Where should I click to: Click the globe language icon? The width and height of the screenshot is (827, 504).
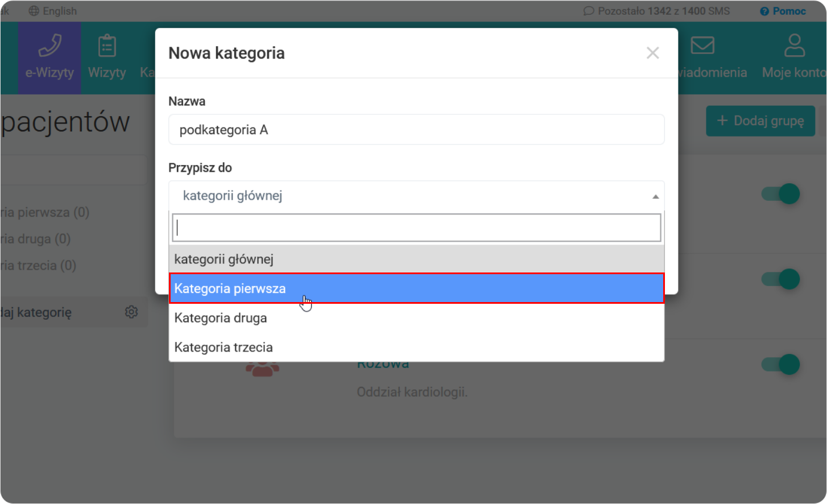click(34, 11)
